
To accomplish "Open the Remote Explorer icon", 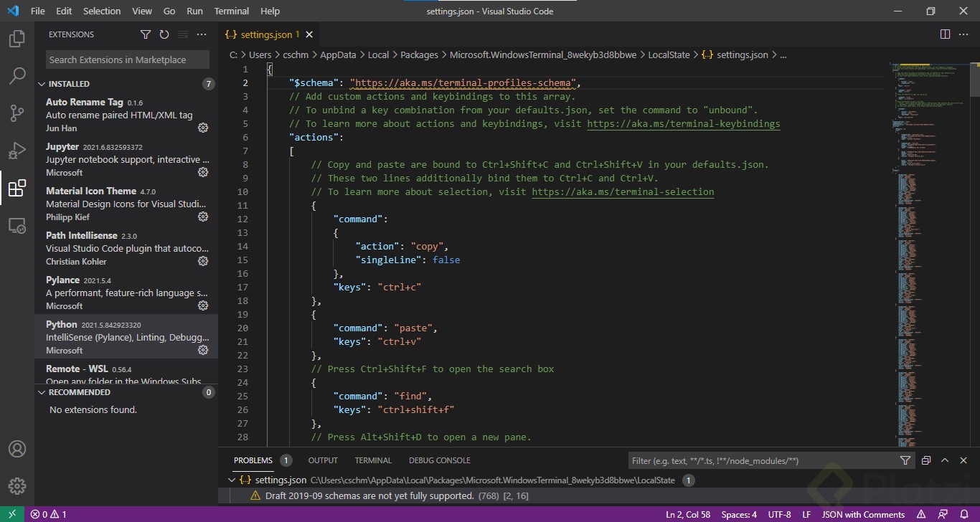I will coord(17,226).
